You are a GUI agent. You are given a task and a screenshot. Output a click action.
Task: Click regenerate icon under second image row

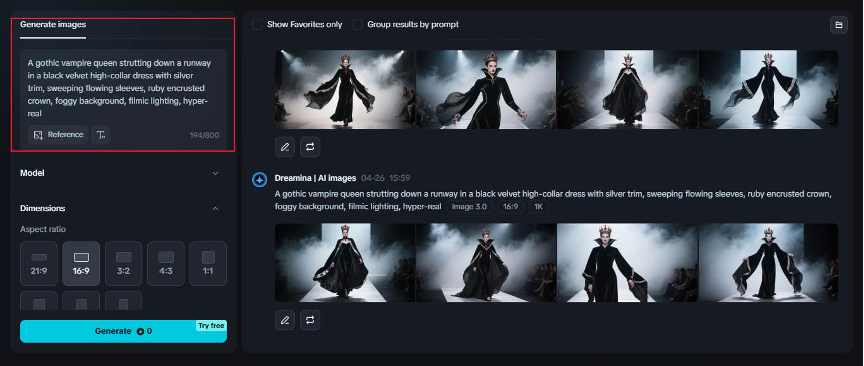click(310, 320)
